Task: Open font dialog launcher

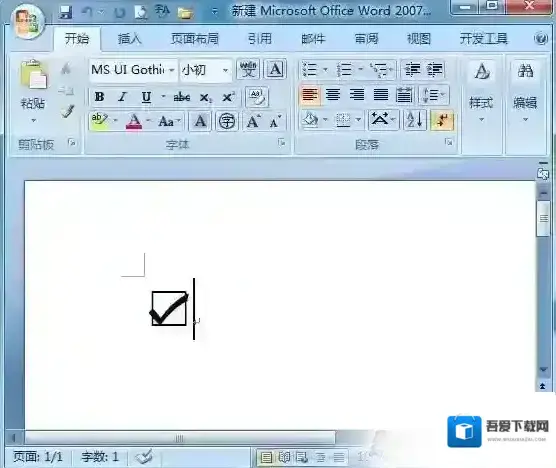Action: click(282, 143)
